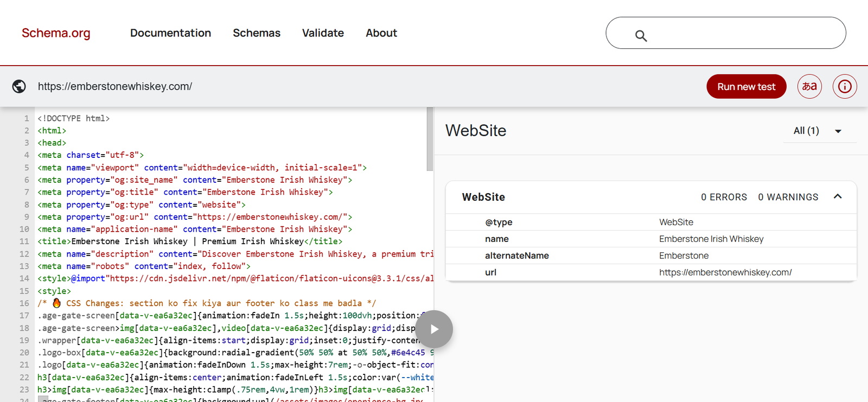This screenshot has width=868, height=402.
Task: Open the info icon button
Action: tap(845, 86)
